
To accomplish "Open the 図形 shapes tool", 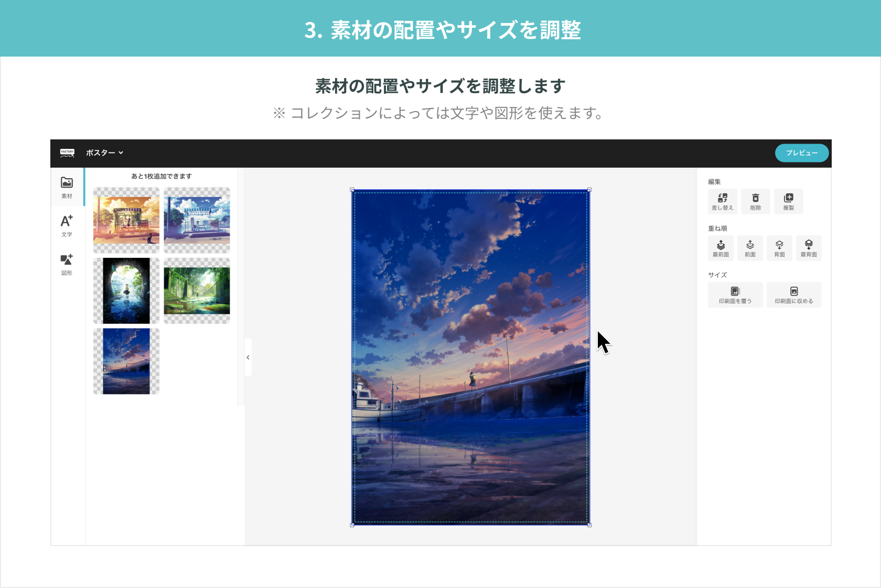I will (x=67, y=265).
